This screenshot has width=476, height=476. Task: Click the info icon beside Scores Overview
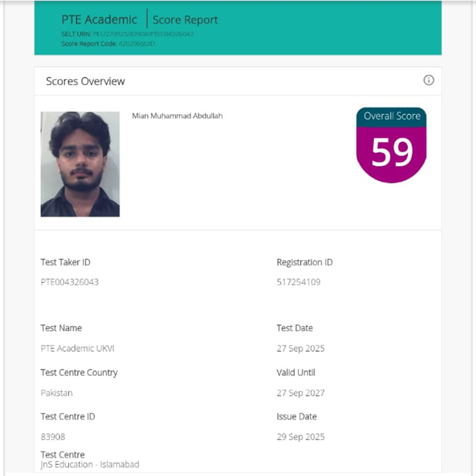tap(428, 80)
